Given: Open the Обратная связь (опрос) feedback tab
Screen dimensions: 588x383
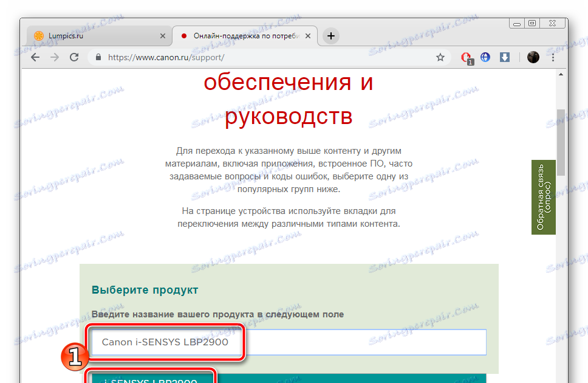Looking at the screenshot, I should (x=544, y=197).
